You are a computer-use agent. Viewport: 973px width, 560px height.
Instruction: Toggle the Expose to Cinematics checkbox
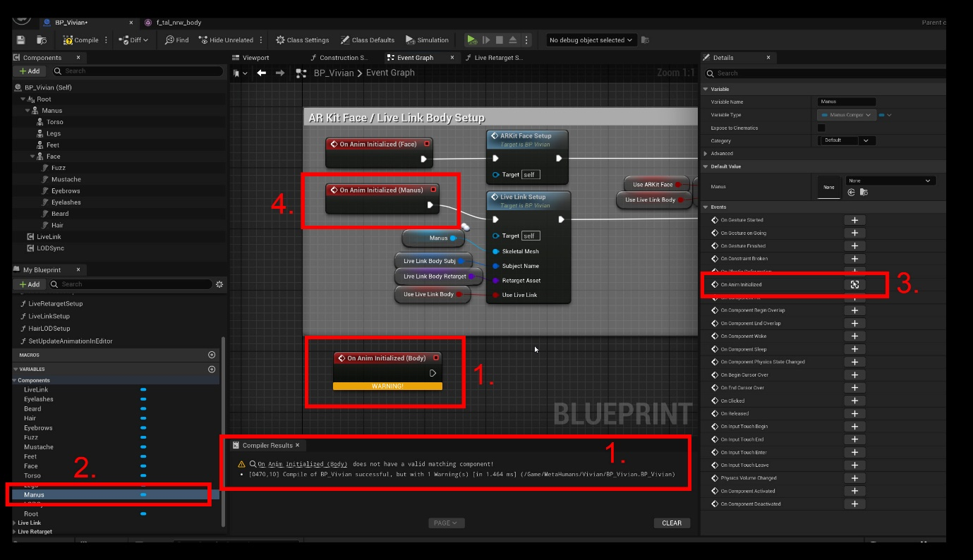click(821, 128)
